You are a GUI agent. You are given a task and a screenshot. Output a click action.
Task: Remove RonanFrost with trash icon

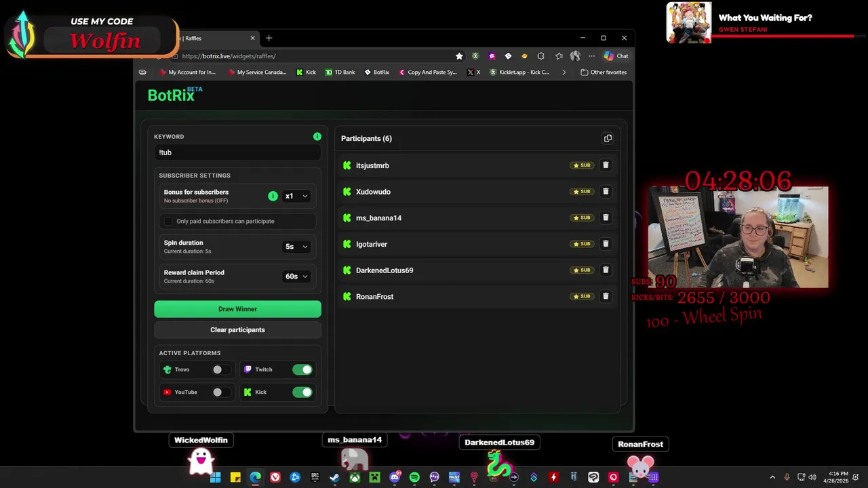pos(606,296)
